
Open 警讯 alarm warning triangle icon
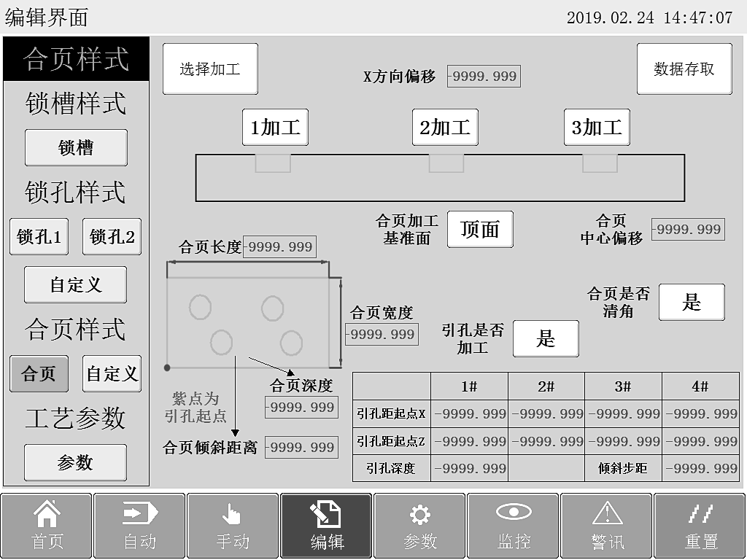[606, 525]
